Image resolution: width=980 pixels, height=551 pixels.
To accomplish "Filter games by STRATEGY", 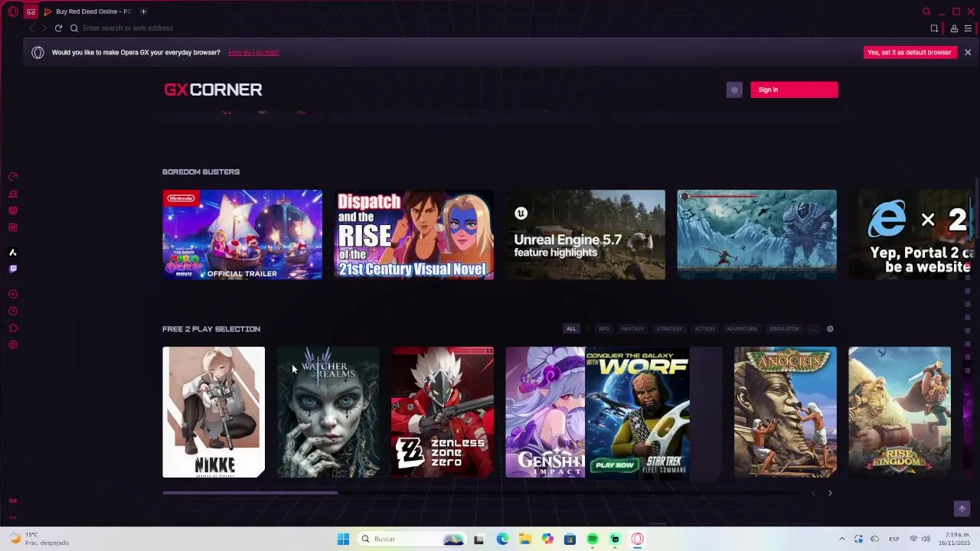I will click(669, 329).
